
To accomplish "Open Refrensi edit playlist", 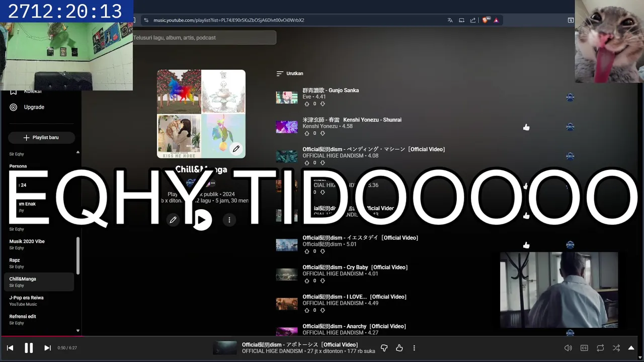I will [40, 319].
